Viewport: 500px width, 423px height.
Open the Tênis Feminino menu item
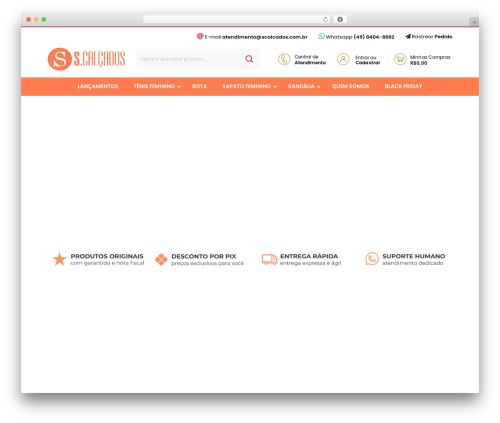pyautogui.click(x=154, y=86)
